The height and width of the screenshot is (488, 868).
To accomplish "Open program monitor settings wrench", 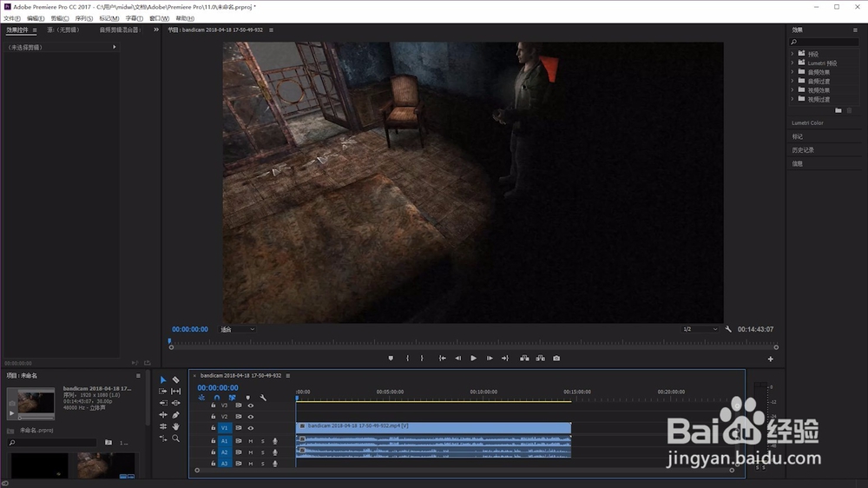I will tap(728, 329).
